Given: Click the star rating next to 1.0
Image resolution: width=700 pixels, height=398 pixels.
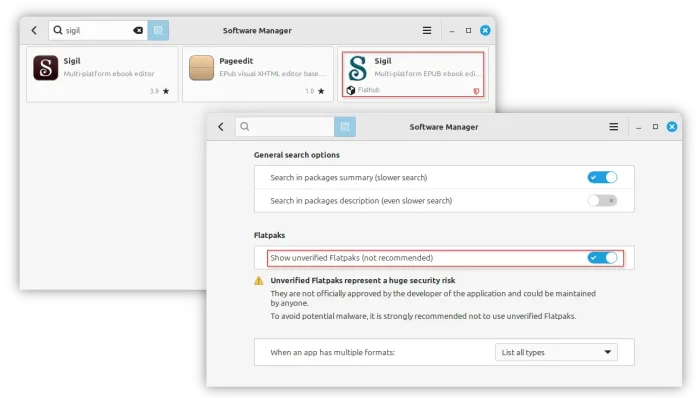Looking at the screenshot, I should [x=321, y=91].
